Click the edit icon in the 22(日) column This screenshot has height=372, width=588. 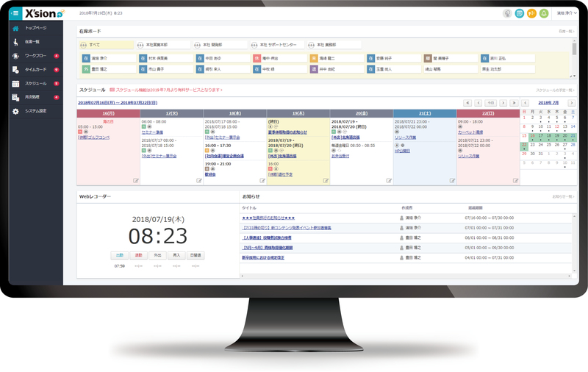[x=516, y=181]
